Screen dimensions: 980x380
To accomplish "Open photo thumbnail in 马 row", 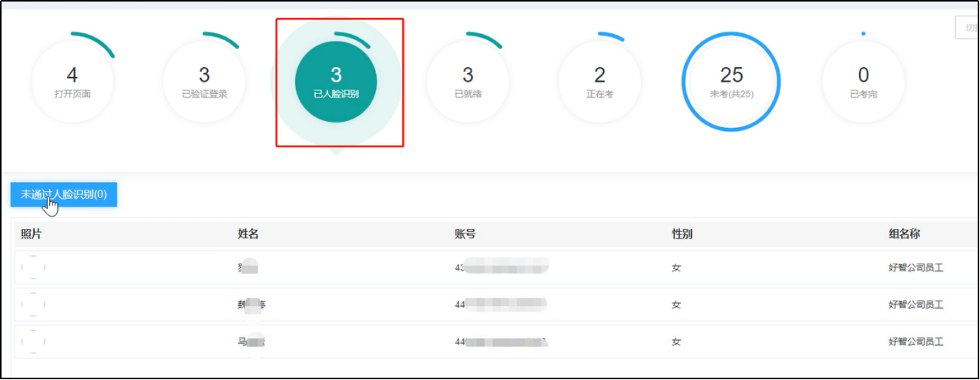I will click(x=33, y=341).
